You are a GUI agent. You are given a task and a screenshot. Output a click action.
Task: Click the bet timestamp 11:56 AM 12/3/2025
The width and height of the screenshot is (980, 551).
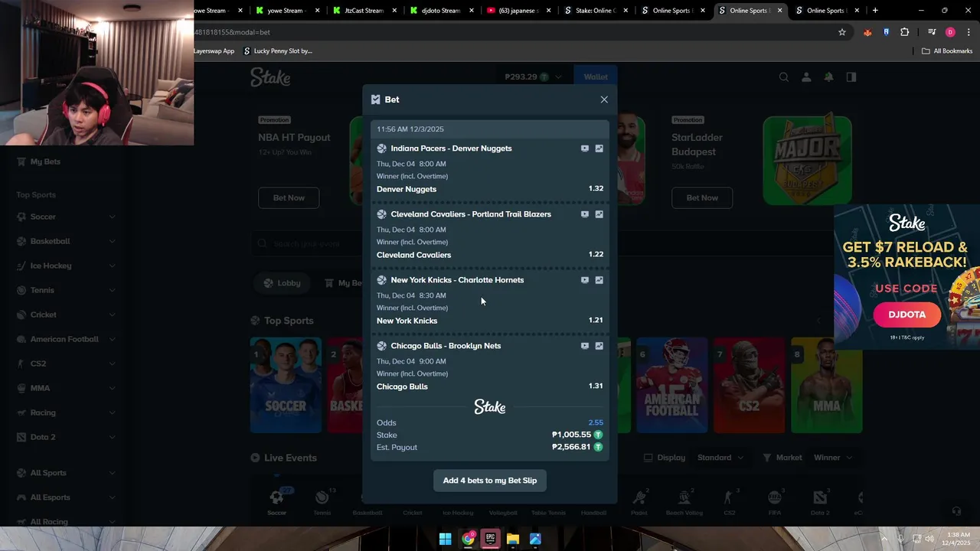click(x=410, y=129)
